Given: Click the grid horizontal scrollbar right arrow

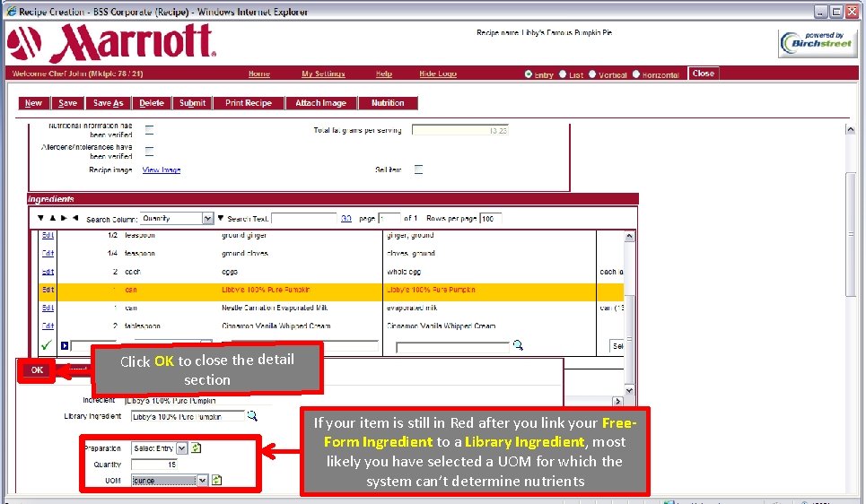Looking at the screenshot, I should click(x=618, y=402).
